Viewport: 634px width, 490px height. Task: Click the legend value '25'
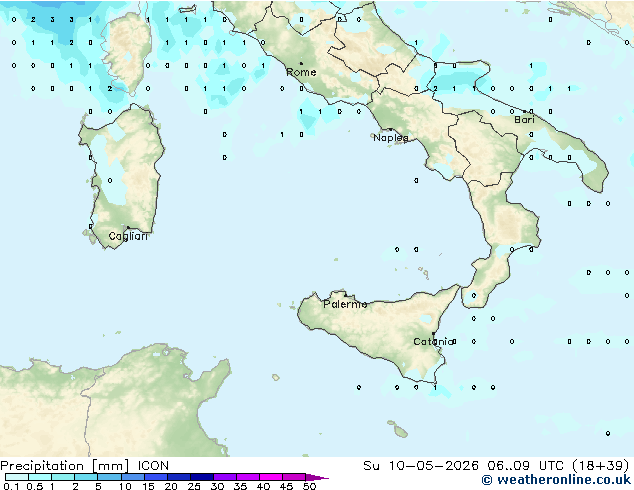[x=194, y=486]
